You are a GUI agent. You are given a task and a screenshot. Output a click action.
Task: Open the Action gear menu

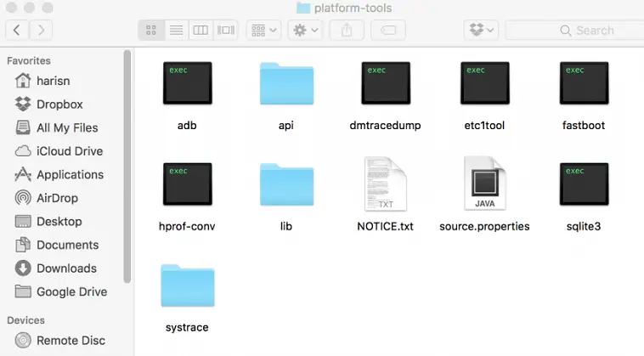point(305,30)
